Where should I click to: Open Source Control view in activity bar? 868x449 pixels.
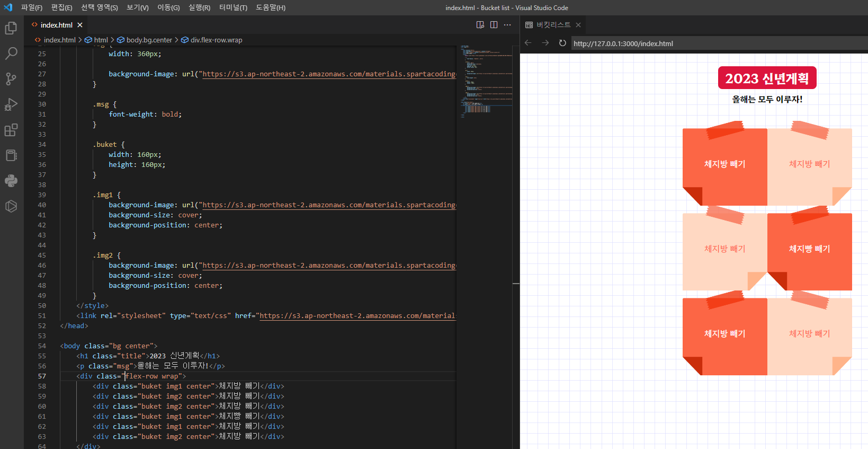click(11, 78)
